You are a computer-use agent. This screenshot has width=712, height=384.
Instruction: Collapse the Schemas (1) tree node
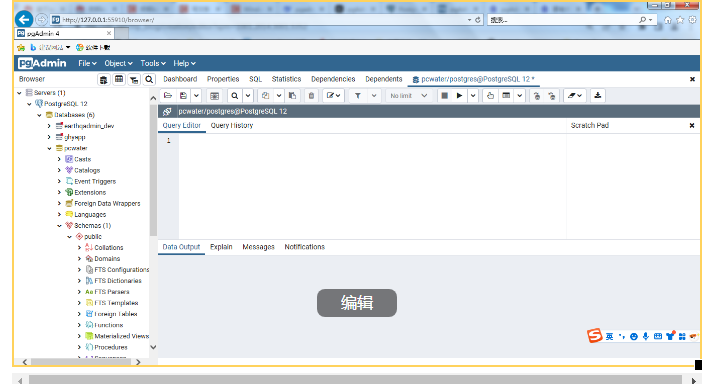tap(59, 226)
